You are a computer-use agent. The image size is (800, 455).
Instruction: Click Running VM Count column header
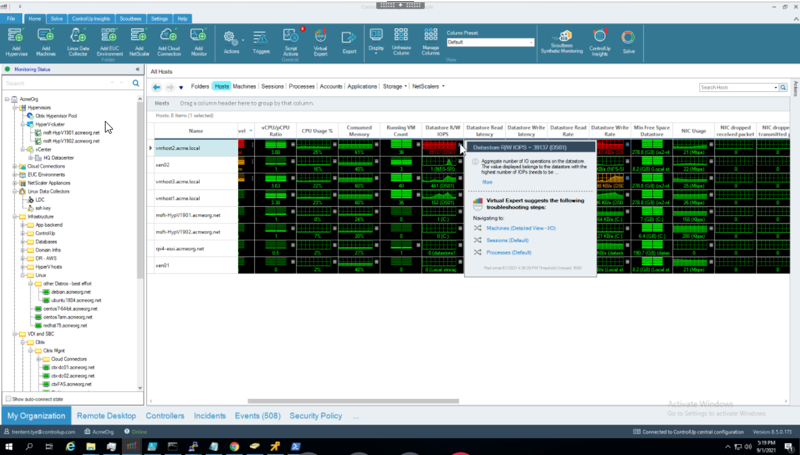click(401, 131)
